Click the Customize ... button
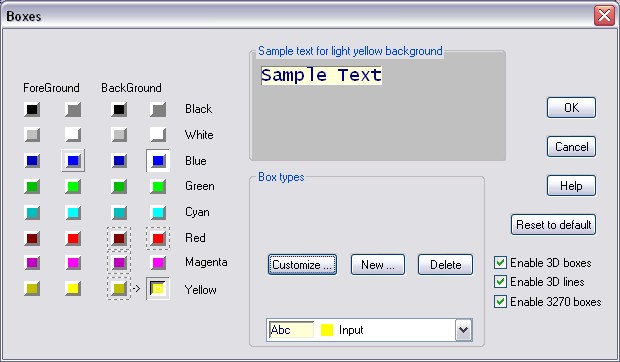The image size is (620, 362). (302, 264)
